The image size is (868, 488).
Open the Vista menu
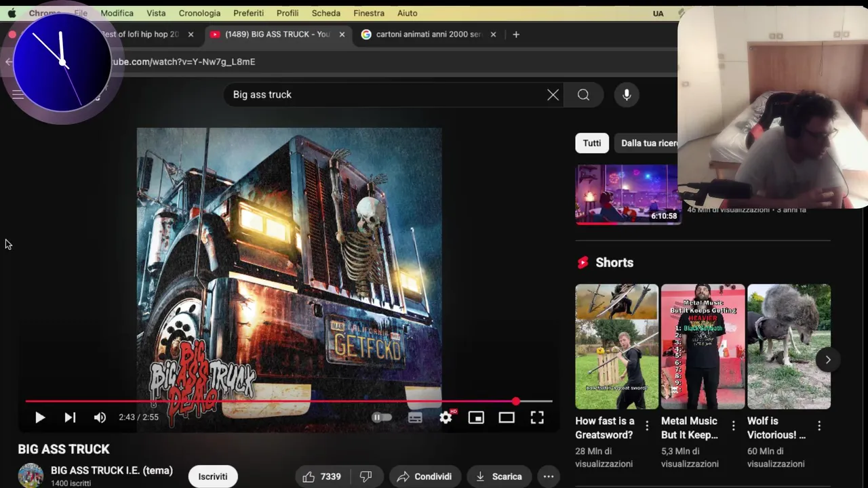coord(156,13)
